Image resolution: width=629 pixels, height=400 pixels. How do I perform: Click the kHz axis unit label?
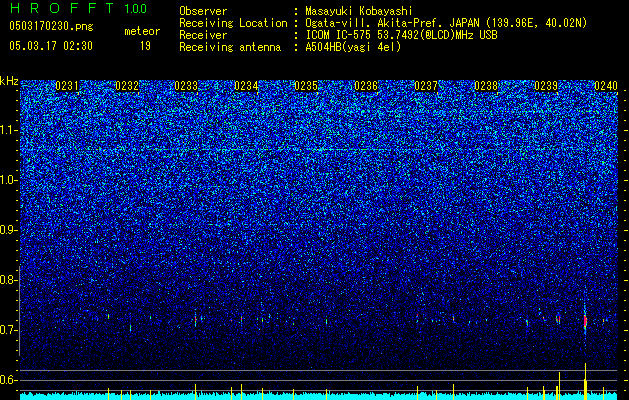click(x=9, y=81)
